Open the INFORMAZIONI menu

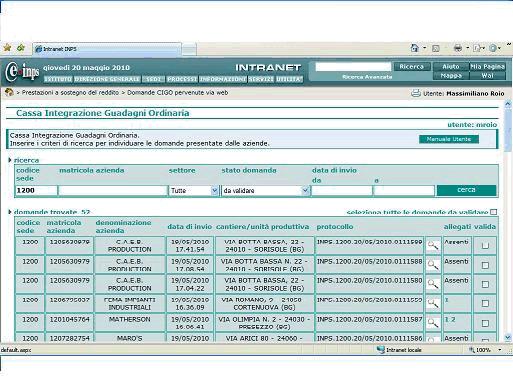point(223,79)
